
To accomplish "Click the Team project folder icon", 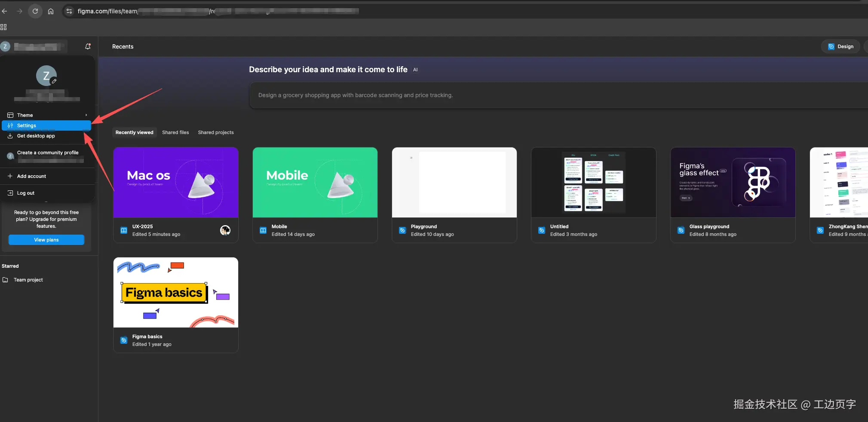I will pos(6,280).
